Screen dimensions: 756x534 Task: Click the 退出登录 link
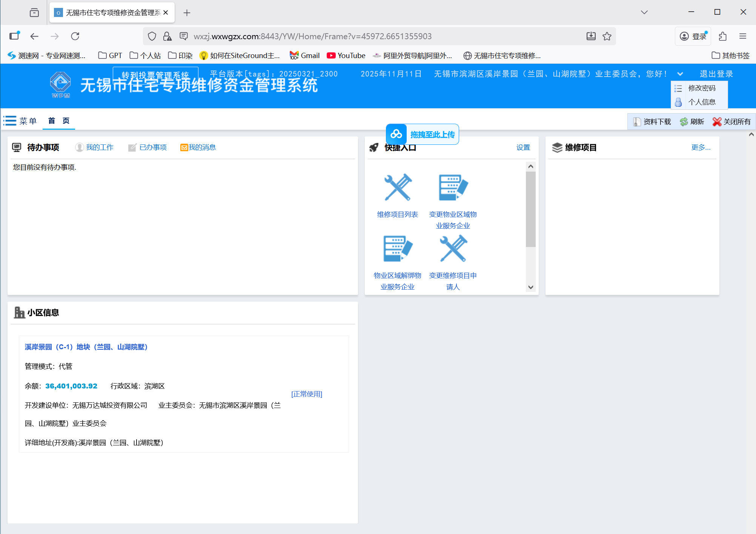point(716,74)
